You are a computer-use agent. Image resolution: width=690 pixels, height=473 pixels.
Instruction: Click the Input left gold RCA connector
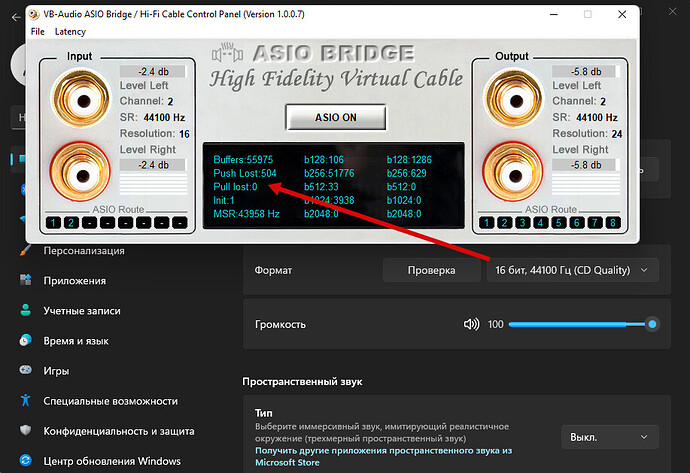[x=81, y=100]
